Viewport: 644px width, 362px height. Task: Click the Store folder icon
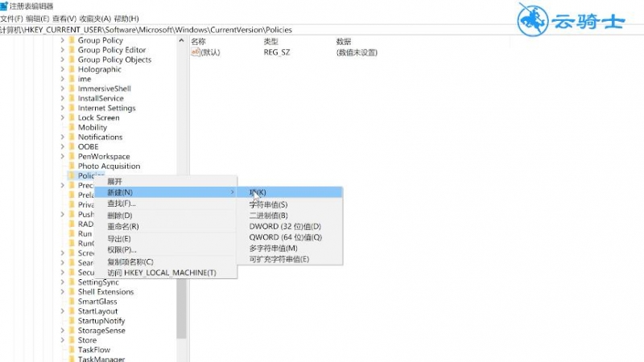click(72, 340)
